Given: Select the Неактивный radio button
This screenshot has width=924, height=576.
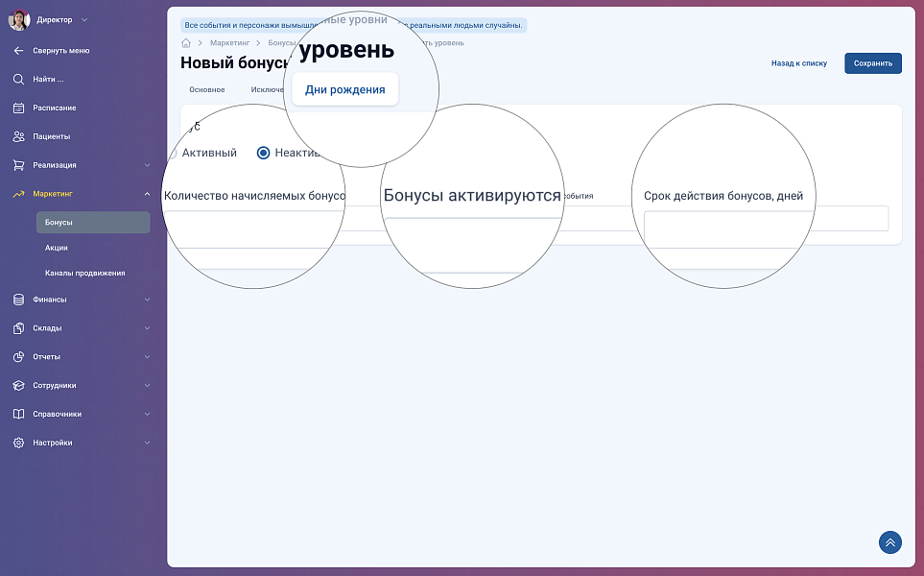Looking at the screenshot, I should tap(263, 153).
